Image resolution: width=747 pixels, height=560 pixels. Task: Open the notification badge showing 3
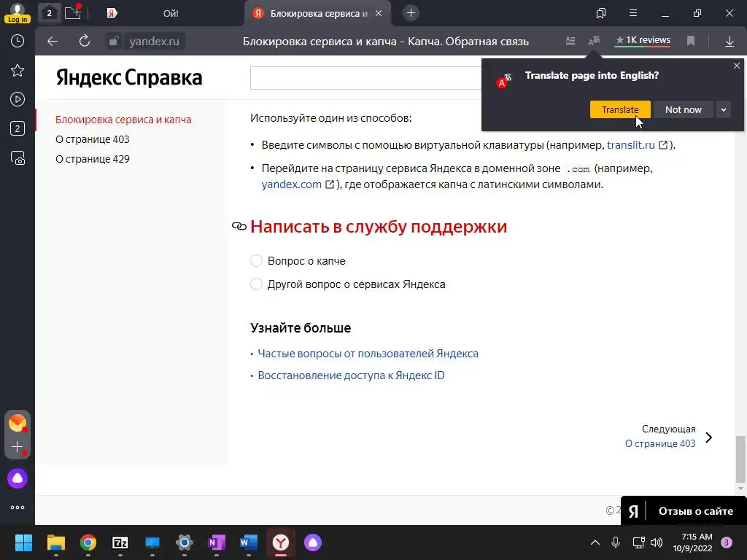click(x=727, y=542)
